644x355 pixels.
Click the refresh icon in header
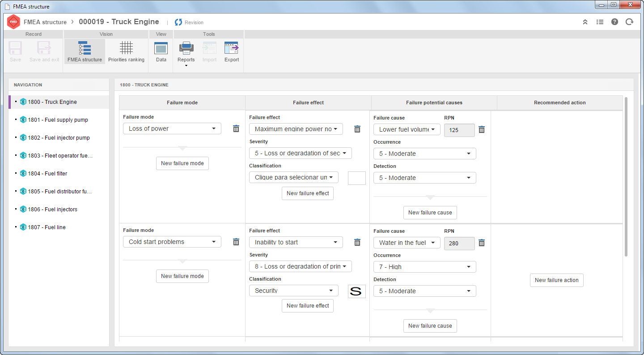pos(629,21)
